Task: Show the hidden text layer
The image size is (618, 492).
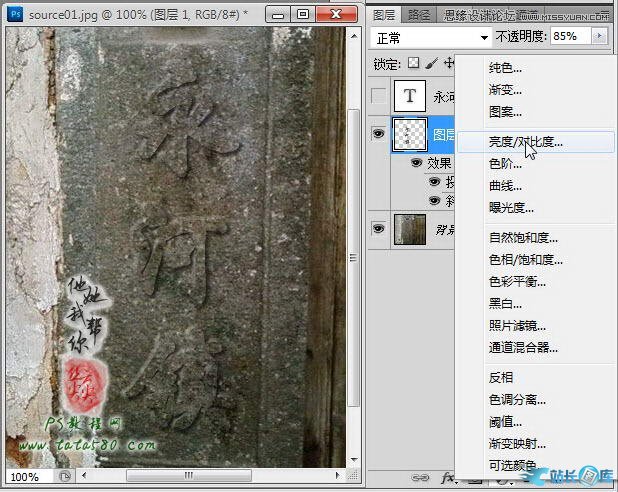Action: click(x=378, y=96)
